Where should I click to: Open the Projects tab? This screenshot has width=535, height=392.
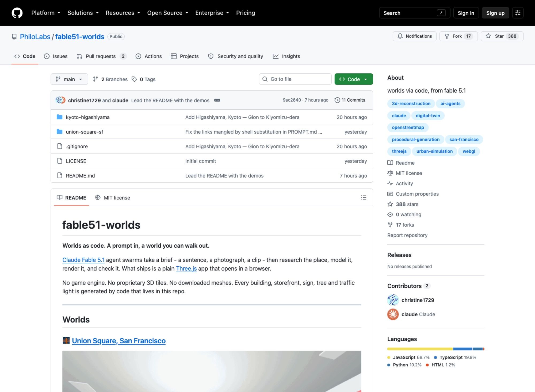point(185,56)
